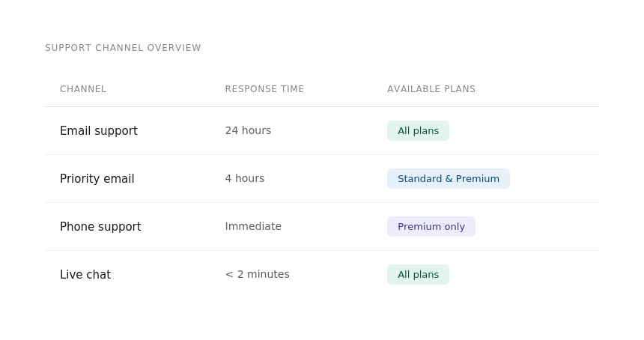Click the Standard & Premium badge
Screen dimensions: 644x340
click(x=448, y=179)
